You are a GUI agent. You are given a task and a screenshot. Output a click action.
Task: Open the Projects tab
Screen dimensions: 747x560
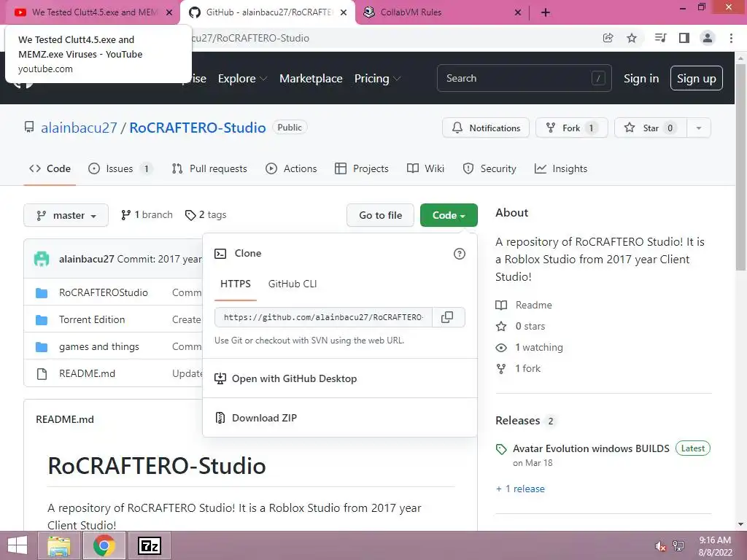pyautogui.click(x=362, y=168)
